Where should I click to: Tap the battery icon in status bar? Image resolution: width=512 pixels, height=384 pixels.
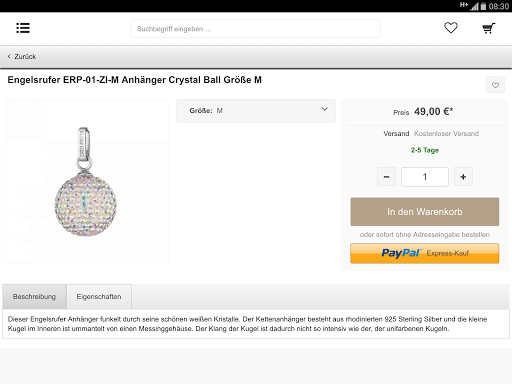click(483, 6)
